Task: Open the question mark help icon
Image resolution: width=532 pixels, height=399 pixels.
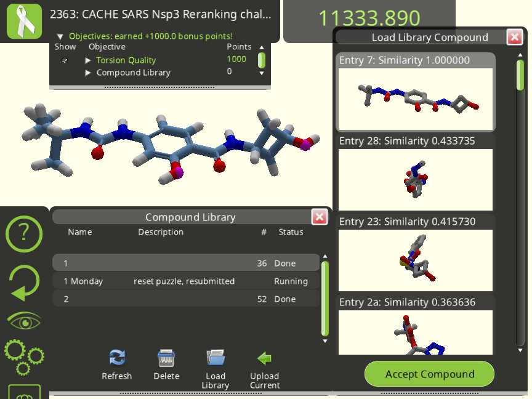Action: (24, 234)
